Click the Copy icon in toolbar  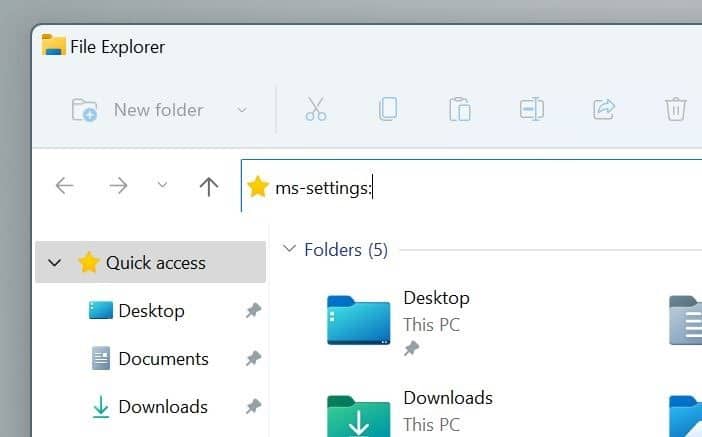[388, 109]
